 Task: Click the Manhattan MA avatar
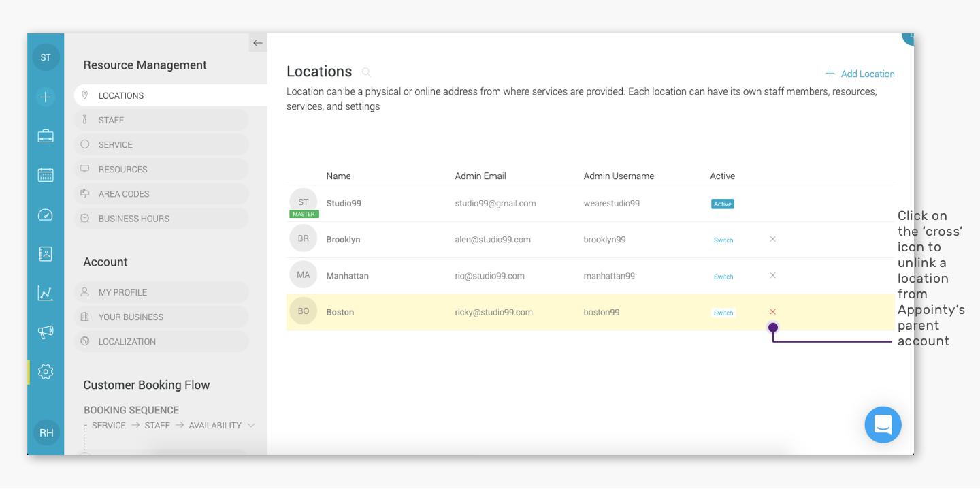[304, 275]
